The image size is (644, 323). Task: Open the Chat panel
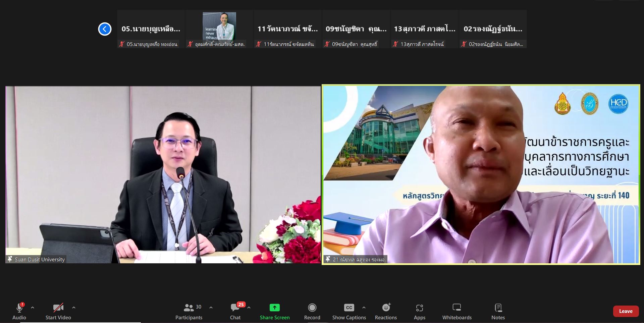click(x=235, y=312)
